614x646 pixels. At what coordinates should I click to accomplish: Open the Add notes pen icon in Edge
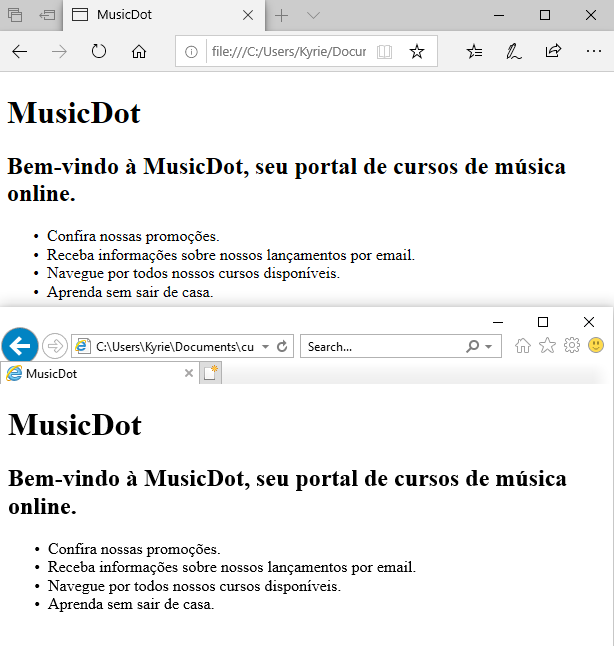514,51
